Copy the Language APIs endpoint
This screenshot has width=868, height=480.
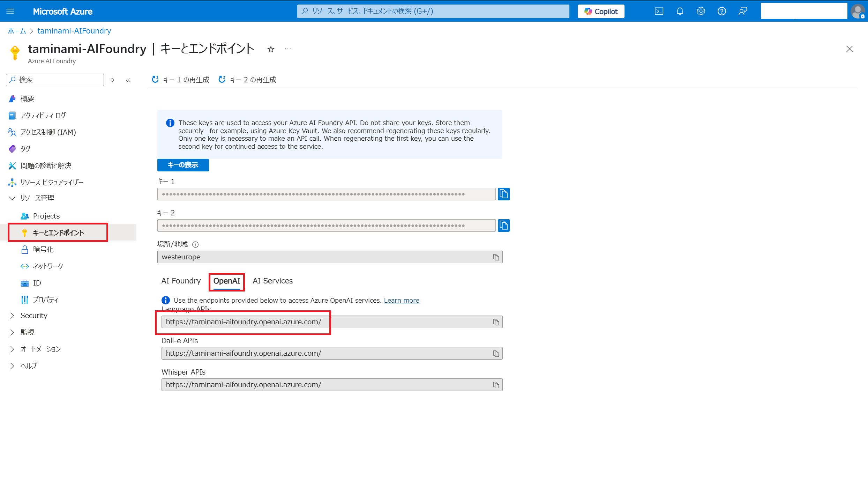pyautogui.click(x=496, y=322)
